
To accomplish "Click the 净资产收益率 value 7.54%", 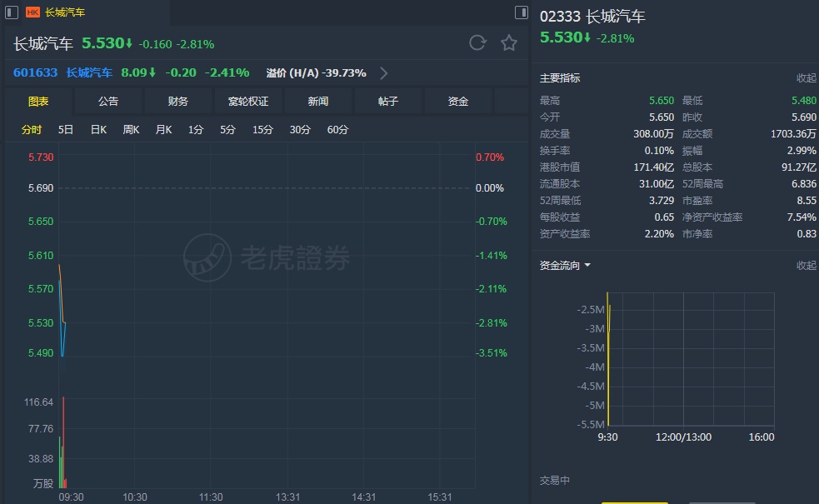I will [802, 217].
